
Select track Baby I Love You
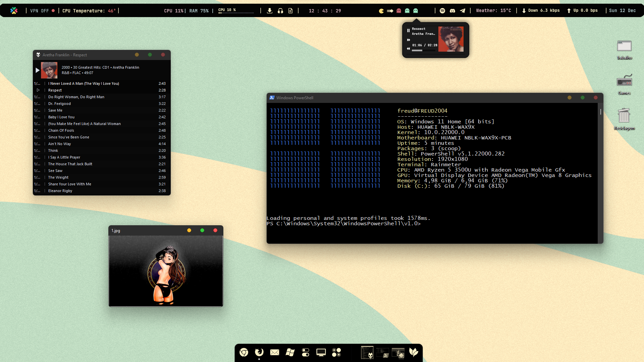pyautogui.click(x=102, y=117)
